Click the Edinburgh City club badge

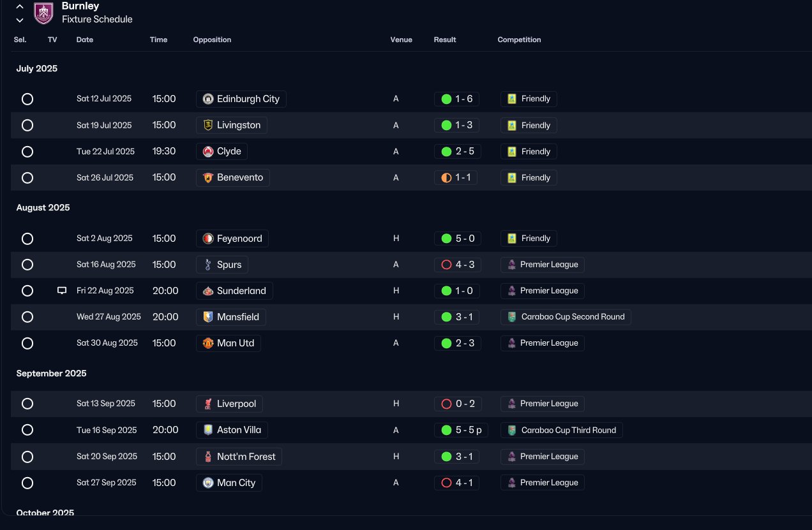coord(208,99)
